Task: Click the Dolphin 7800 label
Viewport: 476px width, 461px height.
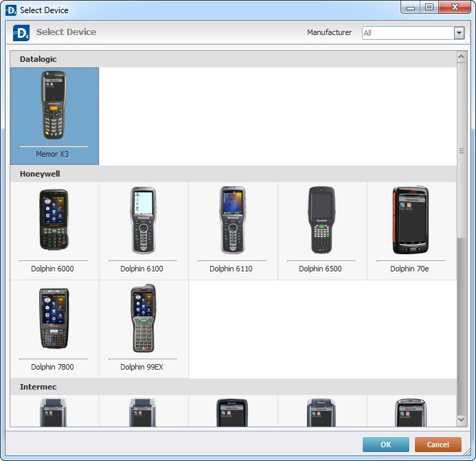Action: coord(52,367)
